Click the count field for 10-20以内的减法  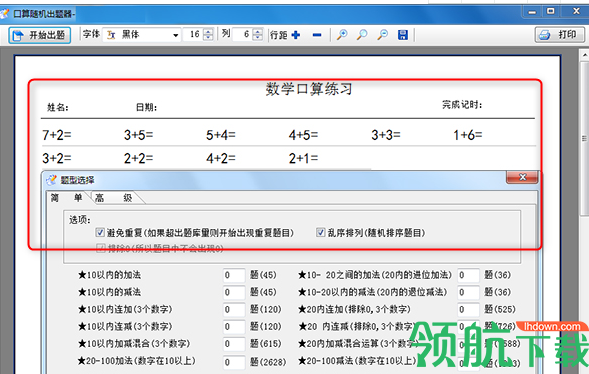[x=468, y=293]
